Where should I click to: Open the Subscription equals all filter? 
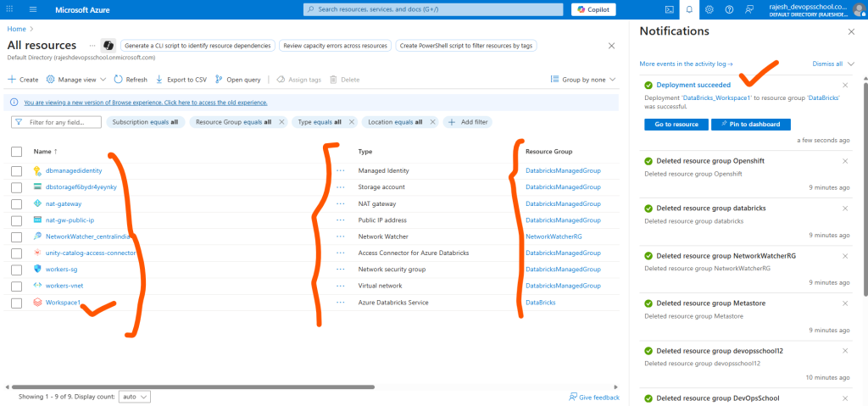coord(145,122)
